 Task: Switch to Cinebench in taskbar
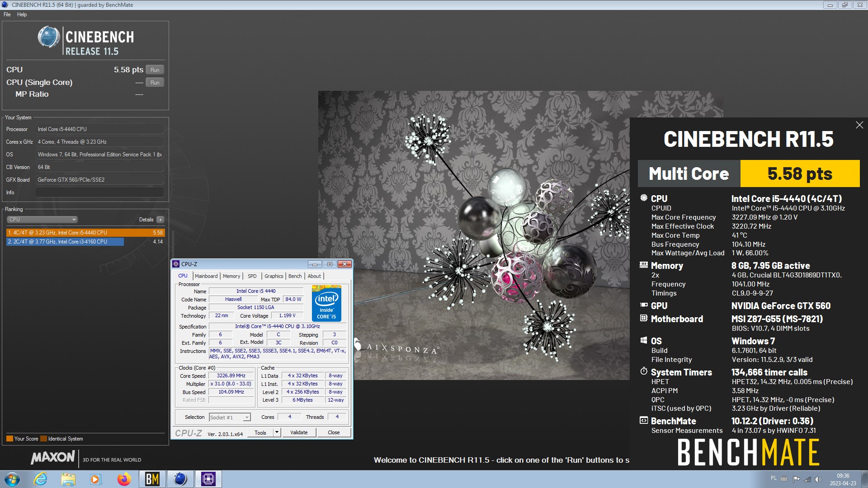[x=180, y=479]
